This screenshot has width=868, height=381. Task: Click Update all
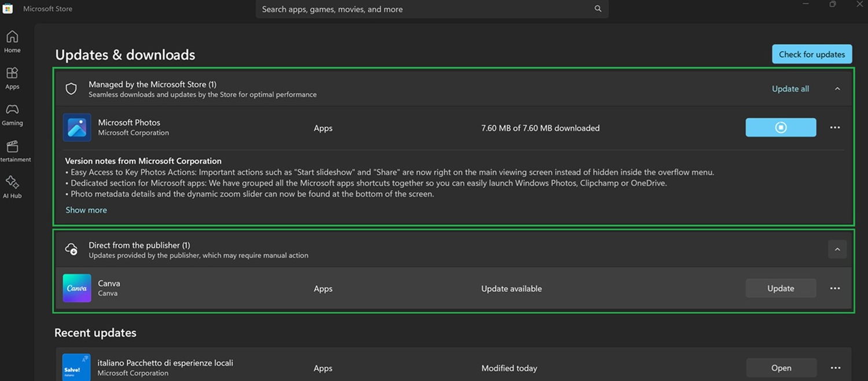790,88
